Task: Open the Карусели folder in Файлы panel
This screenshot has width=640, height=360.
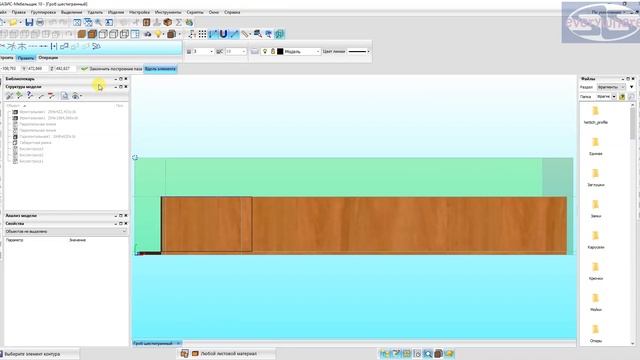Action: point(596,240)
